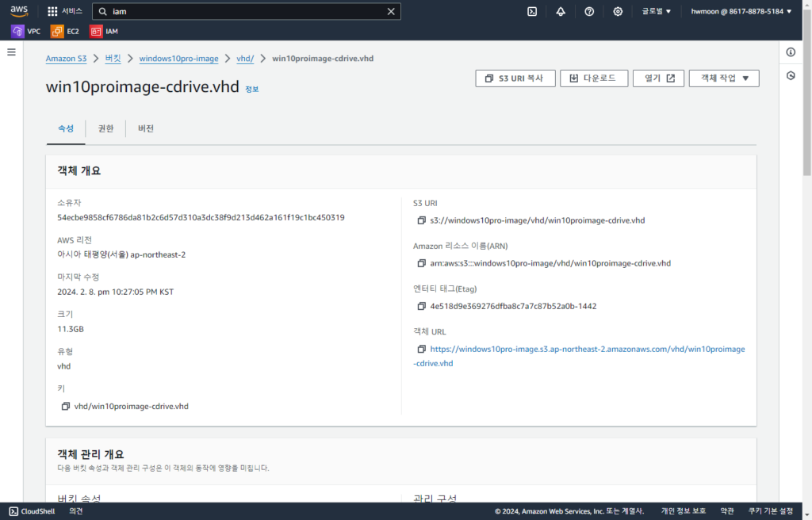Select the key text vhd/win10proimage-cdrive.vhd
812x520 pixels.
(x=131, y=407)
